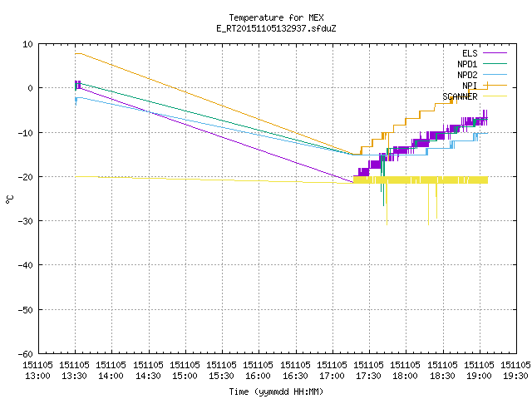Click the x-axis tick label 13:30
Screen dimensions: 532x399
(74, 376)
